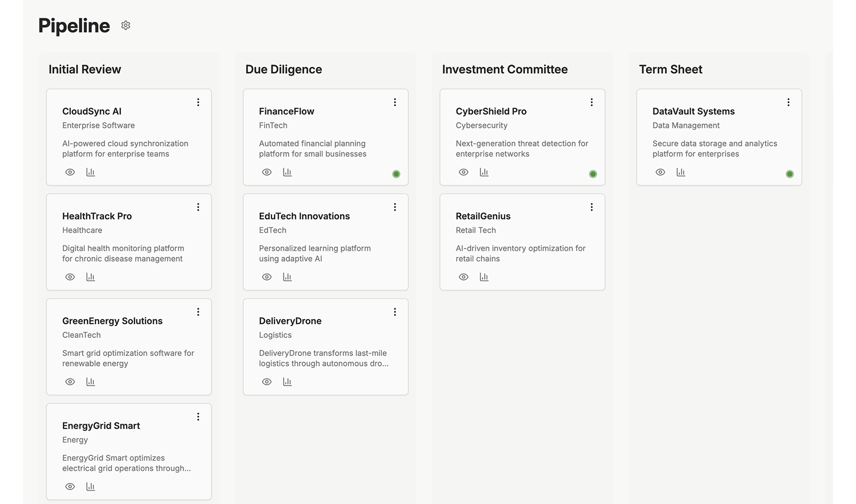Open analytics chart icon on CloudSync AI card

[x=91, y=172]
